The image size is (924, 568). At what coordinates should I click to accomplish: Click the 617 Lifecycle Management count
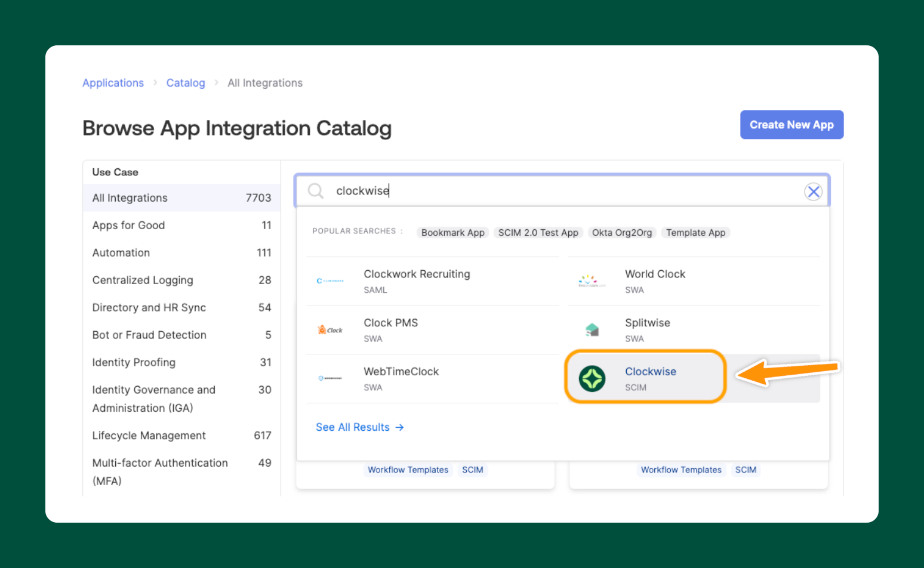[x=263, y=436]
